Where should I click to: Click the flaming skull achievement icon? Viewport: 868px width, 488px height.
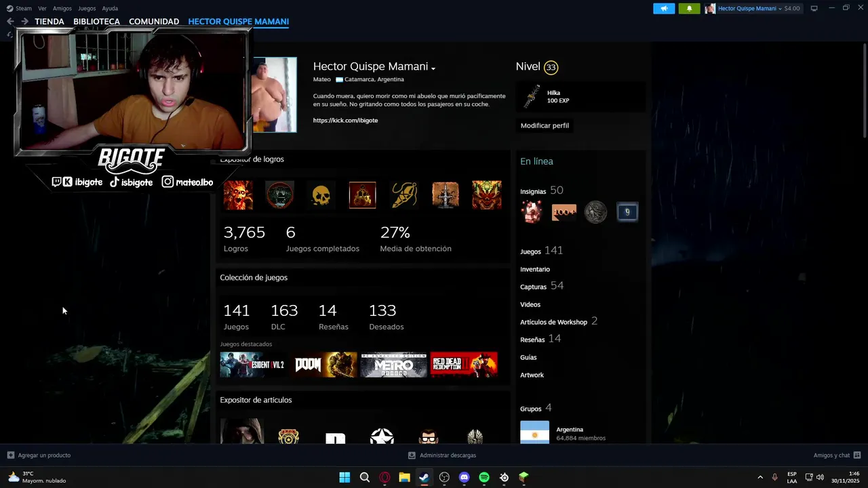[x=238, y=195]
